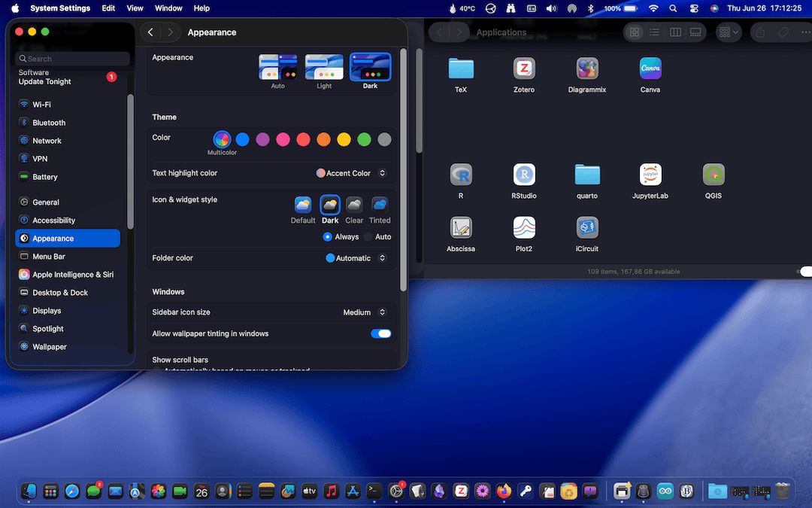The width and height of the screenshot is (812, 508).
Task: Switch Finder to list view
Action: coord(655,32)
